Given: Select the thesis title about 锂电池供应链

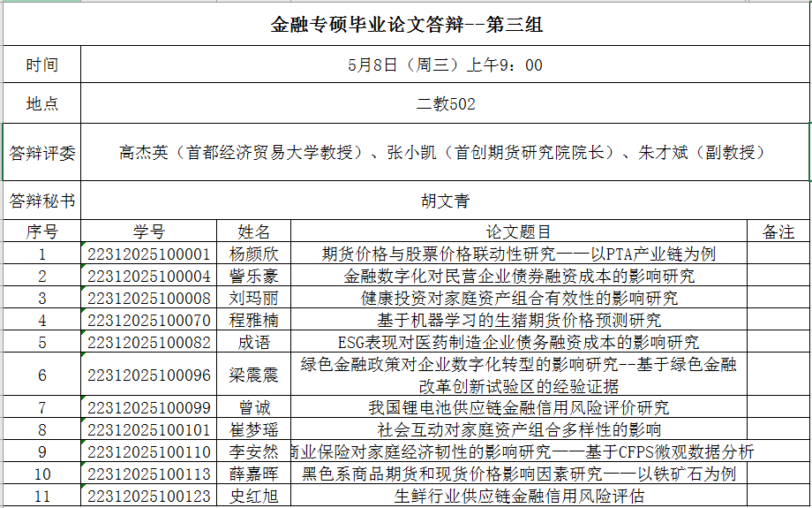Looking at the screenshot, I should pos(519,408).
